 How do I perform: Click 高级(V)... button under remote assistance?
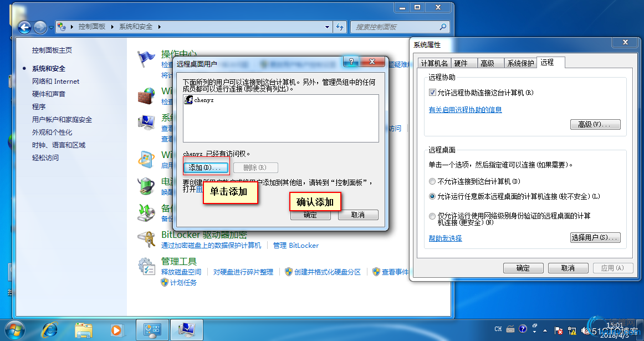click(x=595, y=125)
